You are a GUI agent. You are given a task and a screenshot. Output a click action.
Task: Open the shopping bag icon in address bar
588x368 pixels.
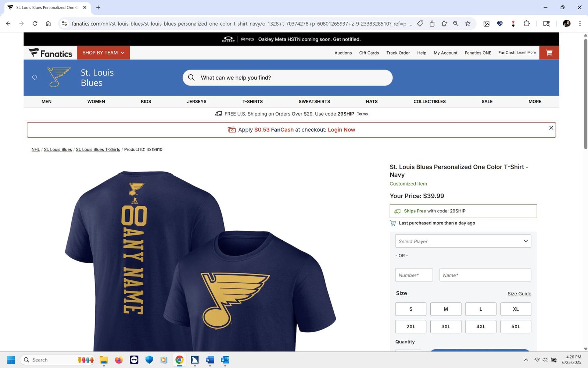pos(432,24)
